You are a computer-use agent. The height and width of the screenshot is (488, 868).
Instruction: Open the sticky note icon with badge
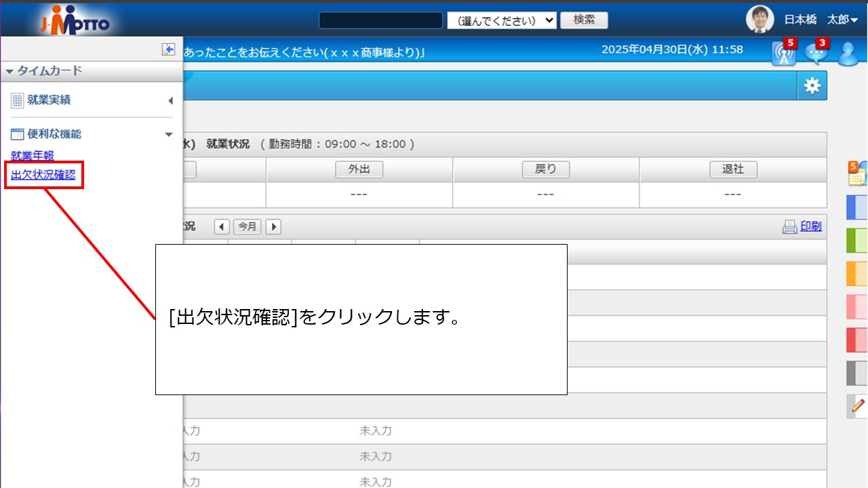click(857, 174)
